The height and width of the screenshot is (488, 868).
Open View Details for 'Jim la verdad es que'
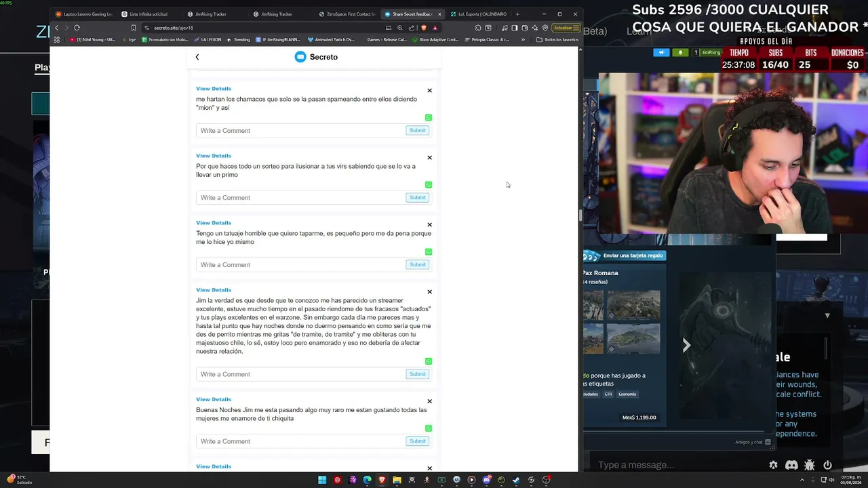[214, 289]
